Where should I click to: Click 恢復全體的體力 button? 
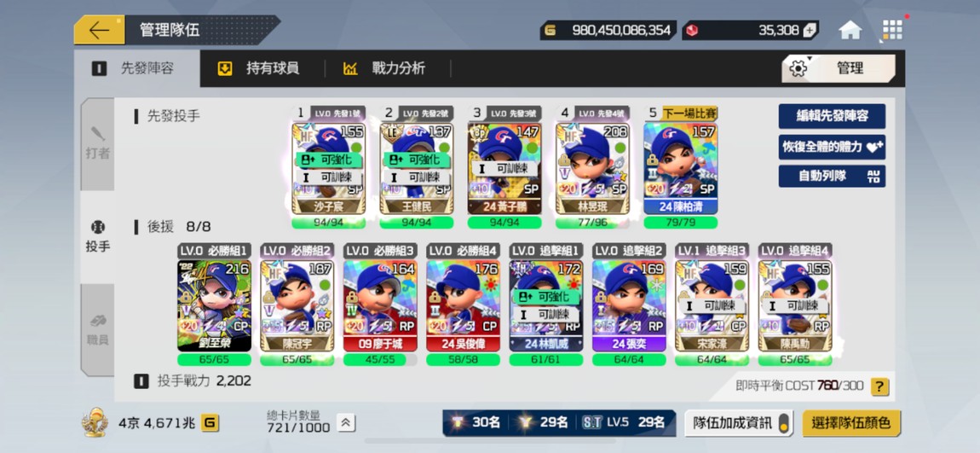coord(832,147)
